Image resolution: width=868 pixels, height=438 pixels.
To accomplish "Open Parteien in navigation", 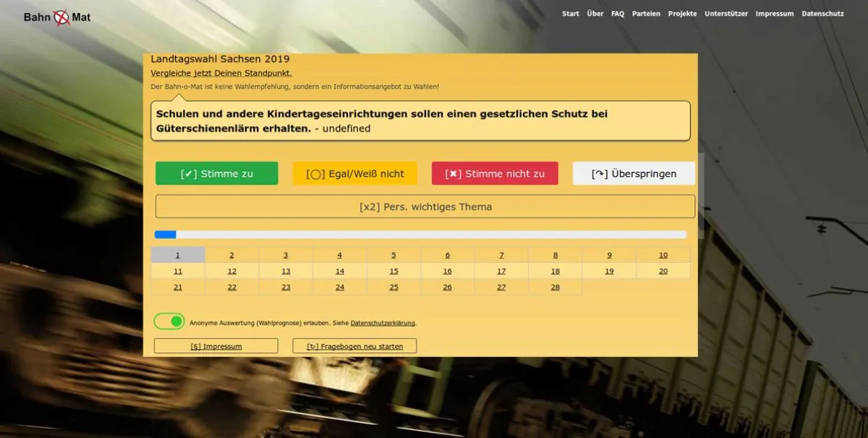I will tap(645, 14).
